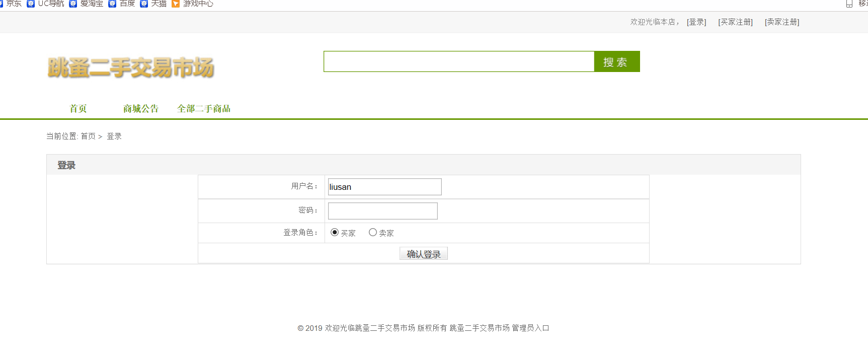Screen dimensions: 868x353
Task: Click the 管理员入口 link in the footer
Action: pos(530,328)
